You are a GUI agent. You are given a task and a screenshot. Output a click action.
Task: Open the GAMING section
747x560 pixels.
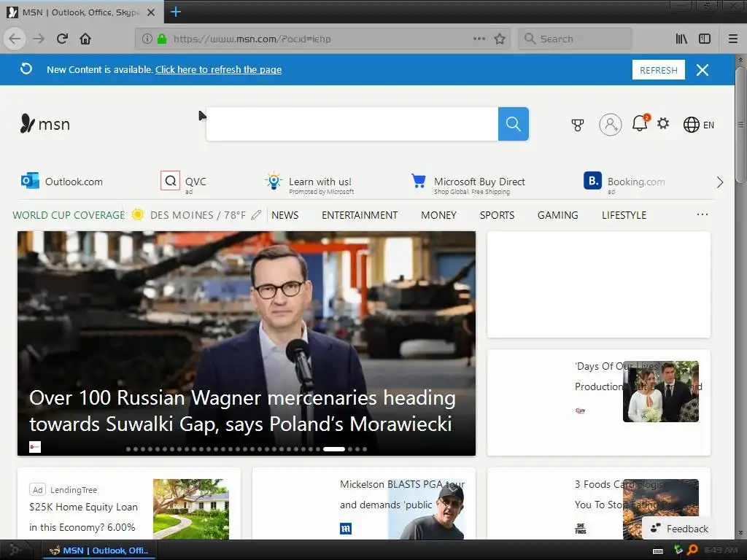(558, 215)
